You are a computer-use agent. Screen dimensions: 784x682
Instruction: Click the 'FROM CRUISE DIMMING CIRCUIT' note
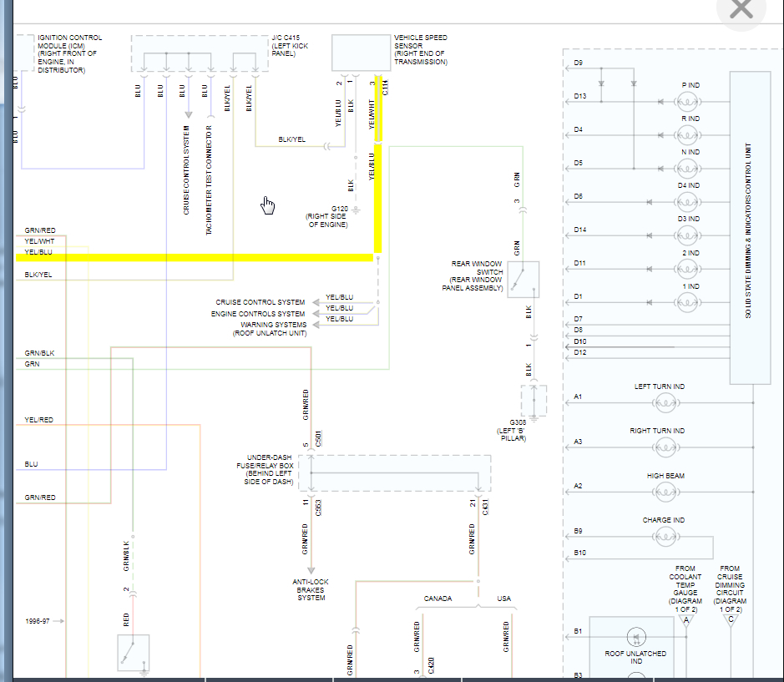point(730,589)
